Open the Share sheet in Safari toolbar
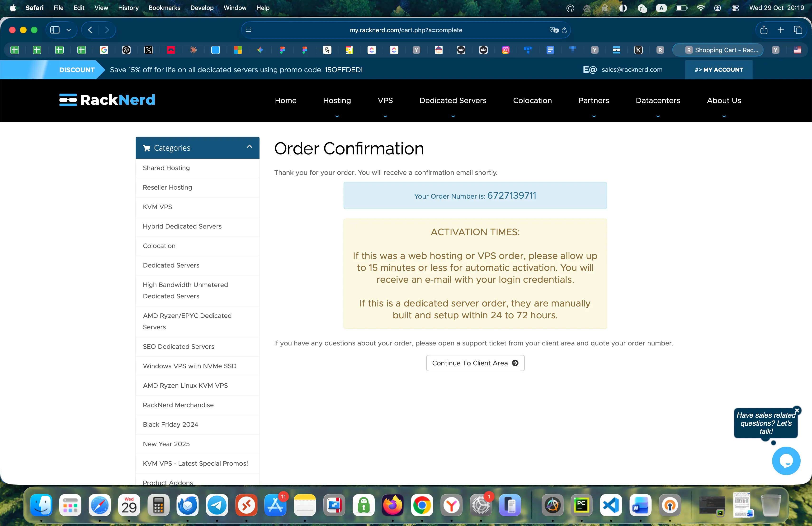The height and width of the screenshot is (526, 812). pyautogui.click(x=764, y=30)
